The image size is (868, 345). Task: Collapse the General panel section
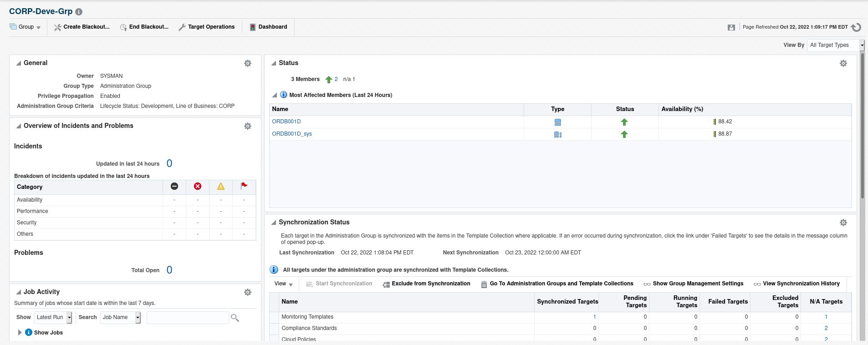pyautogui.click(x=19, y=63)
